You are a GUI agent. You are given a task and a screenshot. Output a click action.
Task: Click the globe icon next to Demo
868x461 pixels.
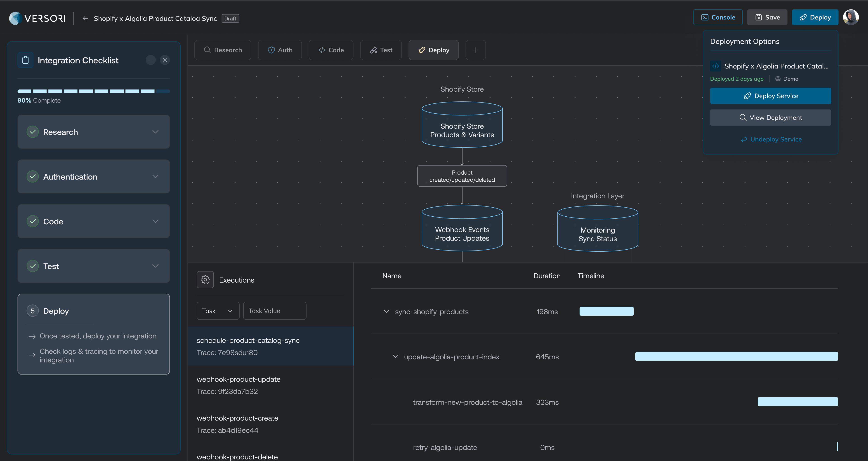pyautogui.click(x=778, y=79)
